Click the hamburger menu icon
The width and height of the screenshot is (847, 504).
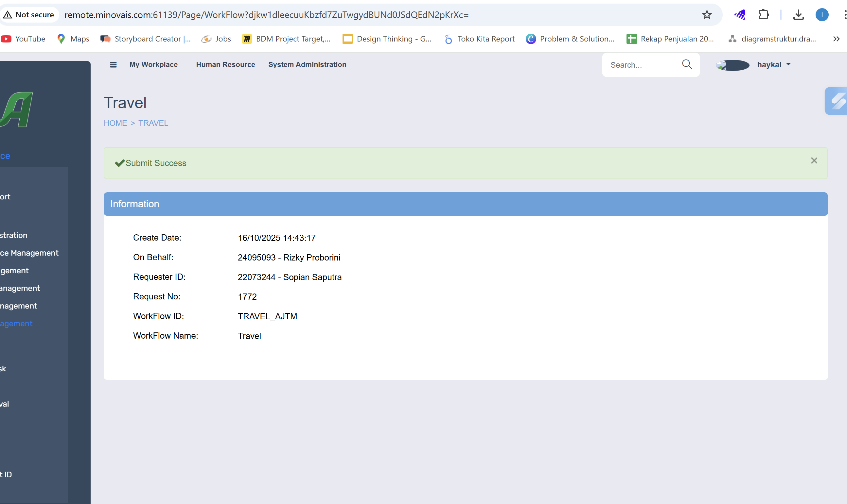(113, 64)
